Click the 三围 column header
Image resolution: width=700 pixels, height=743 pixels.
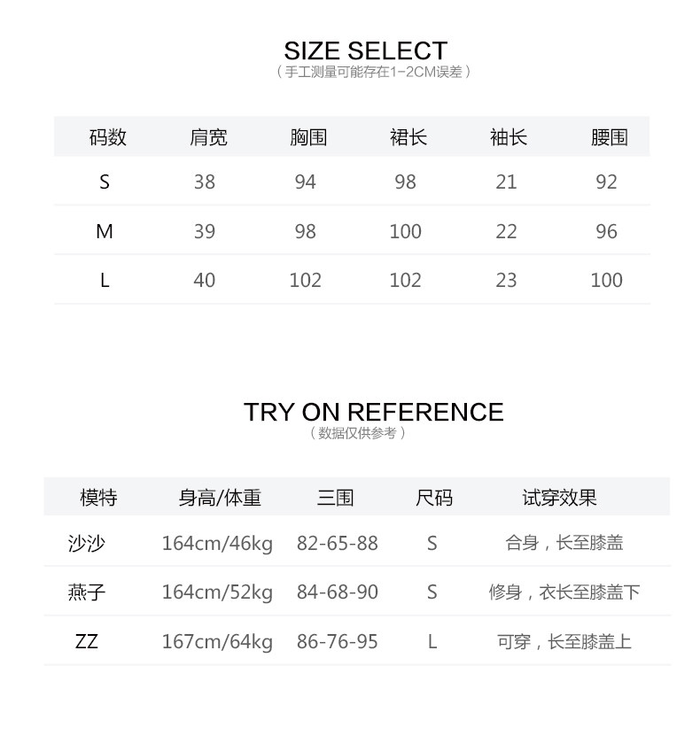(x=335, y=498)
